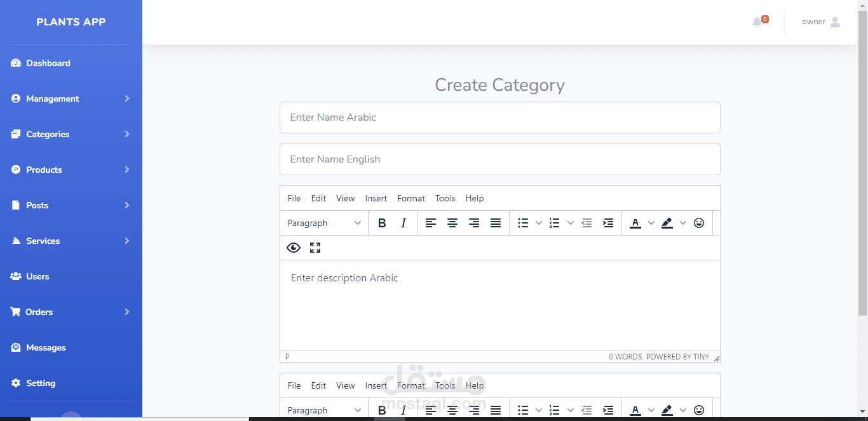Viewport: 868px width, 421px height.
Task: Click the owner profile avatar icon
Action: 835,22
